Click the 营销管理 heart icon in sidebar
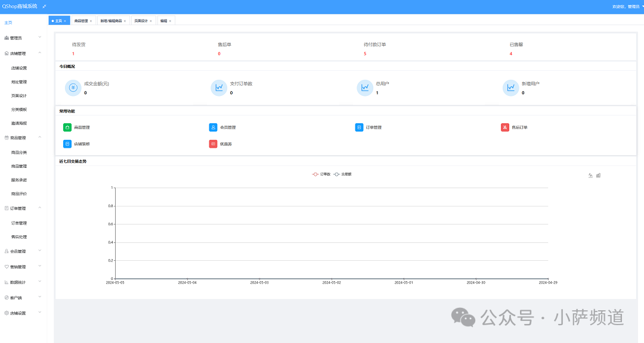 pos(6,267)
